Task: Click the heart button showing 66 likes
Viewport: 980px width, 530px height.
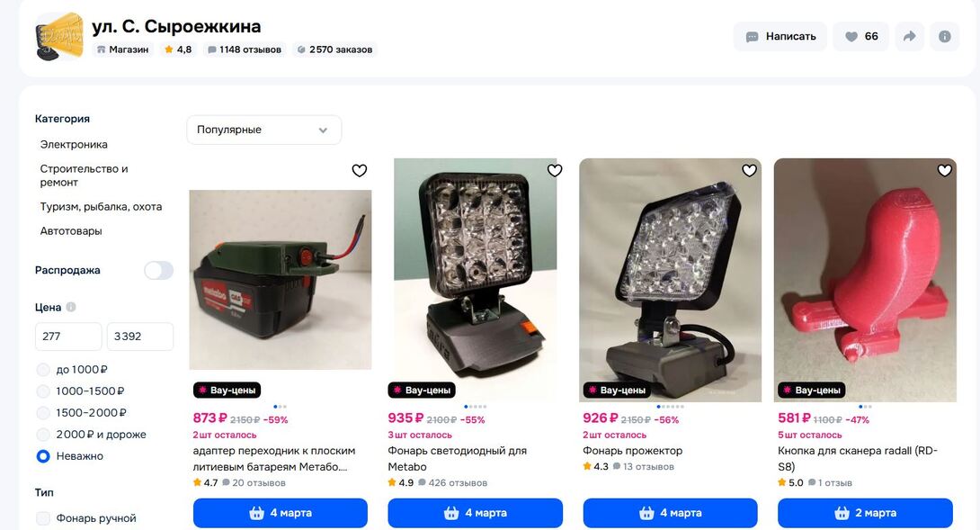Action: (860, 37)
